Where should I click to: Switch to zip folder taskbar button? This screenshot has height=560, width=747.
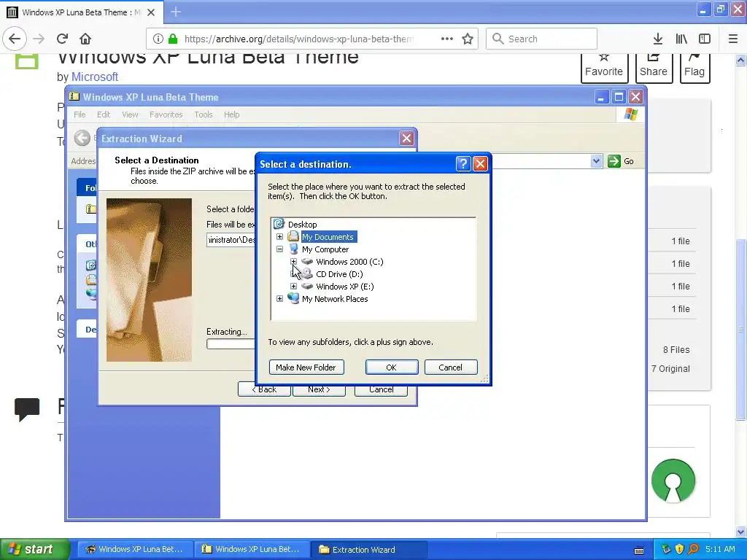(251, 549)
